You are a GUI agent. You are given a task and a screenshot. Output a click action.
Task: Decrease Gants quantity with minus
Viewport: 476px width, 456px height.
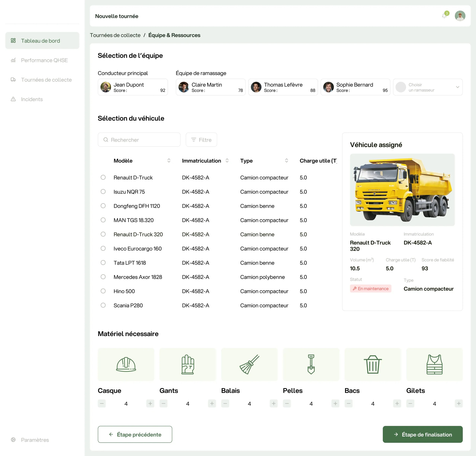(163, 403)
